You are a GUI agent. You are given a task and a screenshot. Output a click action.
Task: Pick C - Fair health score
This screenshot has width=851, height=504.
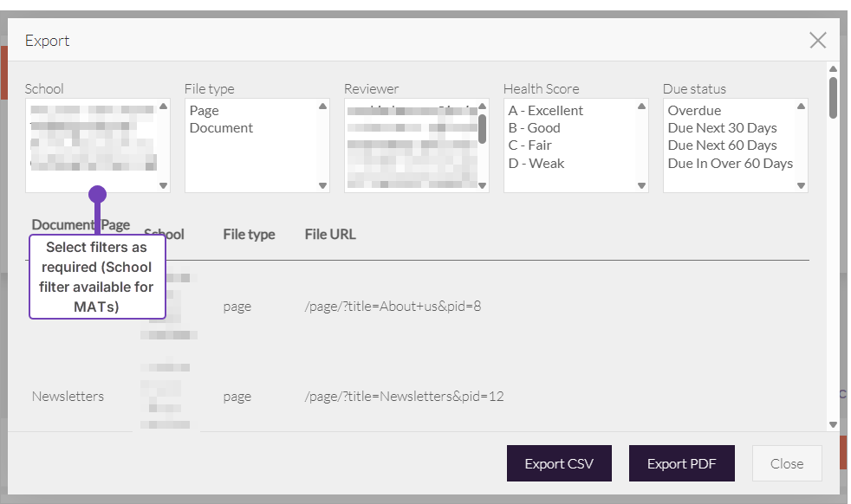tap(529, 145)
